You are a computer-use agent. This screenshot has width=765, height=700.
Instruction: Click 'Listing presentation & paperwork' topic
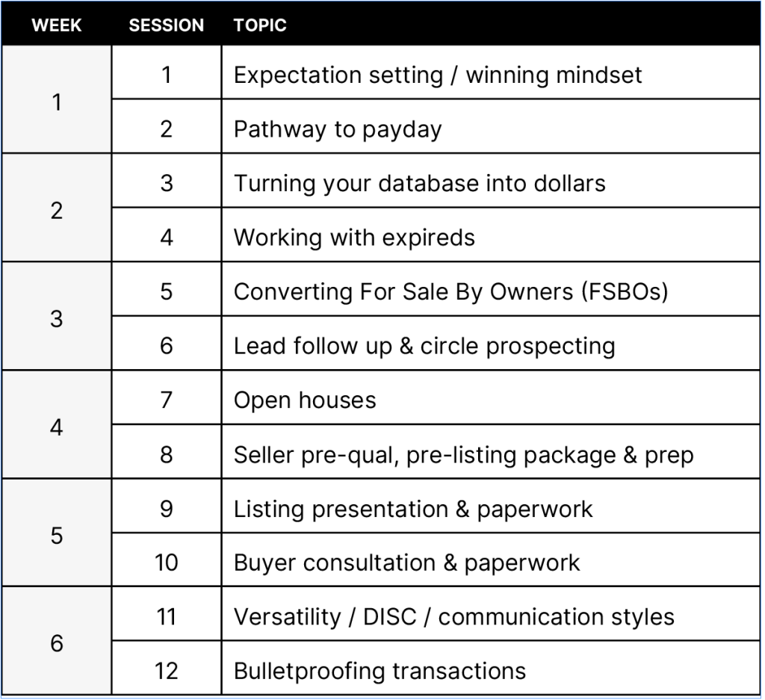413,508
